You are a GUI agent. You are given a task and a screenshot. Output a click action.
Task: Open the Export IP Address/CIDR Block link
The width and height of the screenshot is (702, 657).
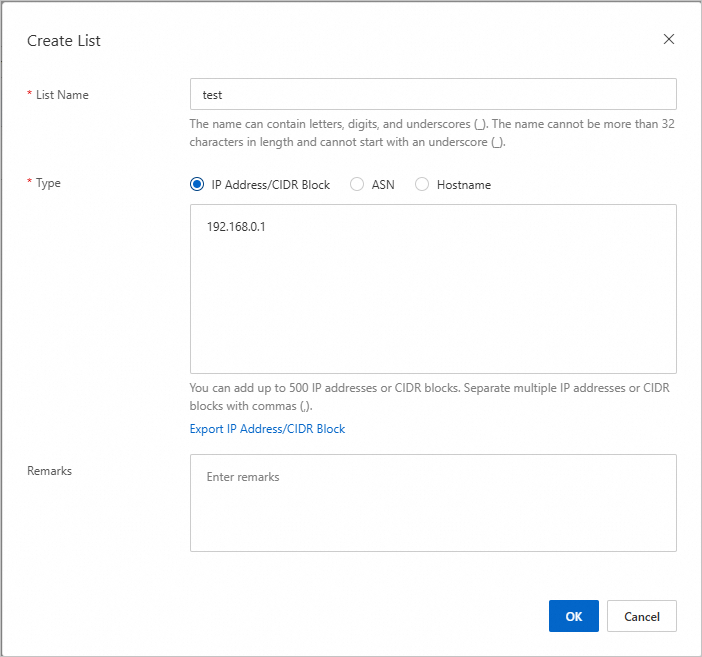267,429
